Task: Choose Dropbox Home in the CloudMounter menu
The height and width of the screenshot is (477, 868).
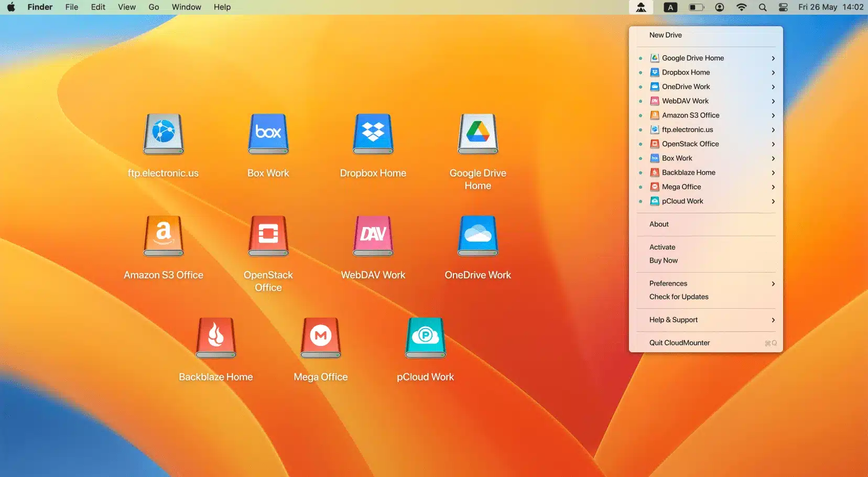Action: tap(706, 72)
